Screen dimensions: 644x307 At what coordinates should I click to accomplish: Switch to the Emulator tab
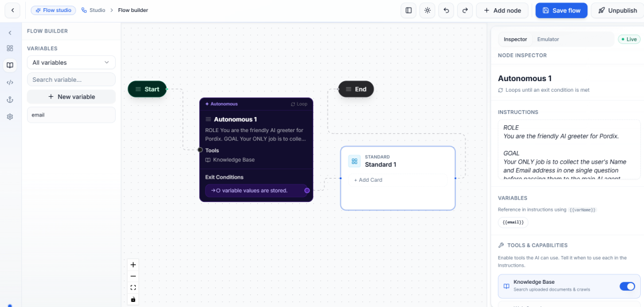pos(548,40)
